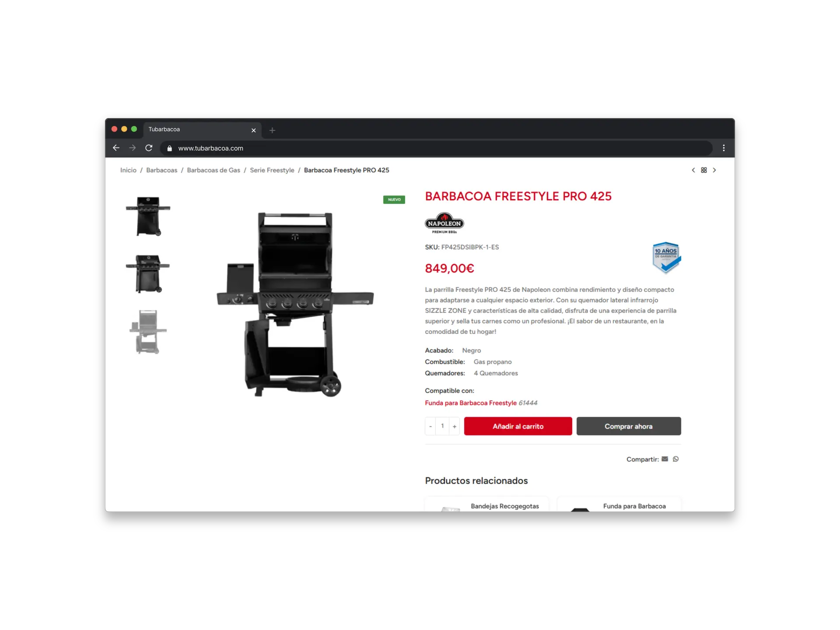The height and width of the screenshot is (630, 840).
Task: Share product via WhatsApp icon
Action: pos(676,459)
